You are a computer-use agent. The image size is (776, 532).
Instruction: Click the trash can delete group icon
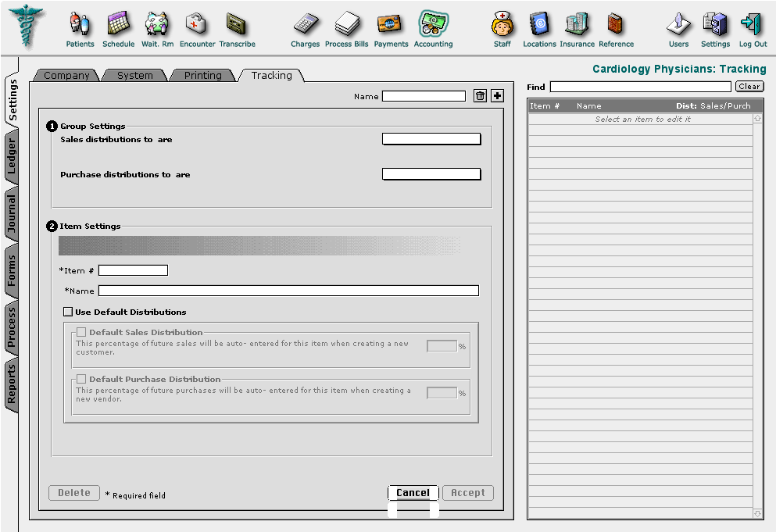click(x=480, y=96)
